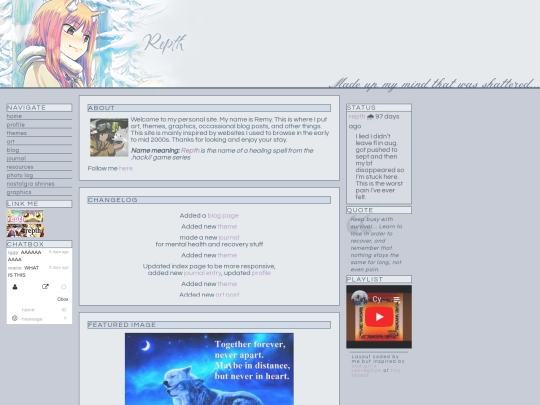
Task: Open the playlist queue icon on the YouTube embed
Action: click(397, 299)
